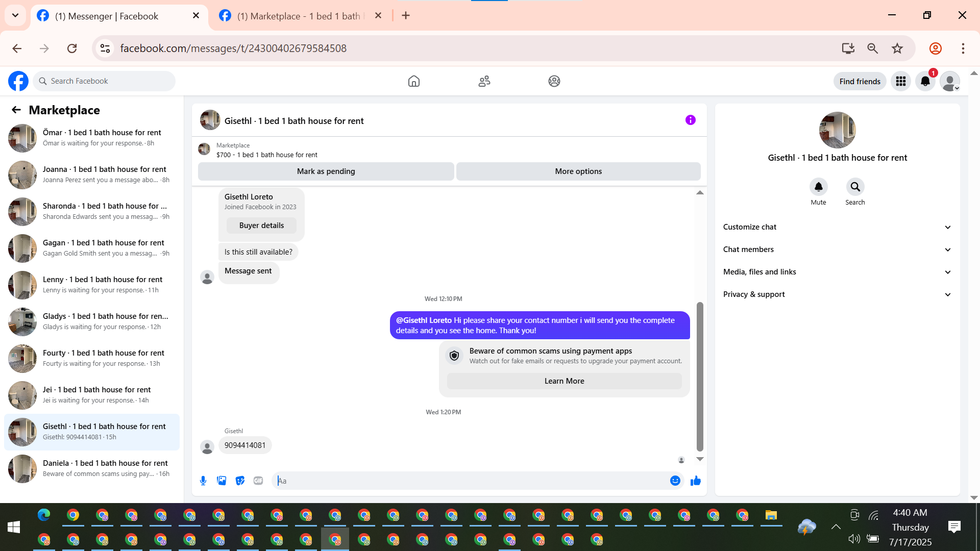Click the chat scrollbar thumb

point(700,377)
